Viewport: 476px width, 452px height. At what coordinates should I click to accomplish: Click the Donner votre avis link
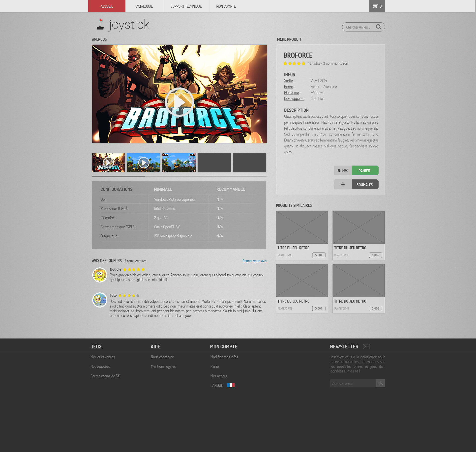[x=254, y=261]
